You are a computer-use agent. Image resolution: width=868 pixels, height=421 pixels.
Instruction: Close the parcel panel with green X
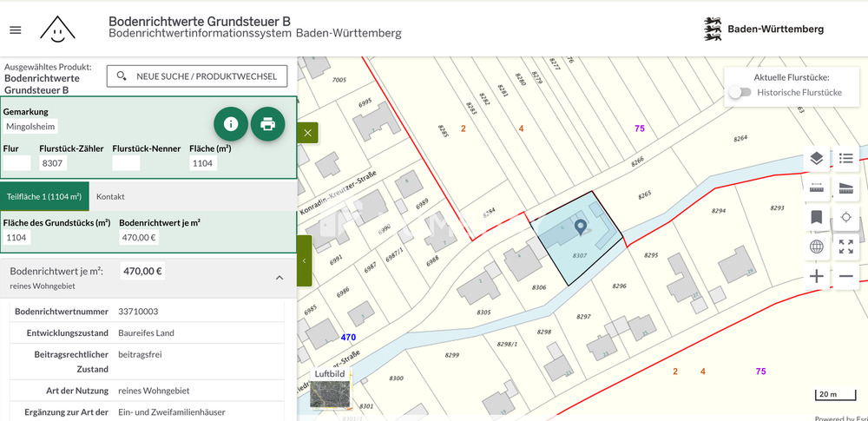click(x=307, y=133)
